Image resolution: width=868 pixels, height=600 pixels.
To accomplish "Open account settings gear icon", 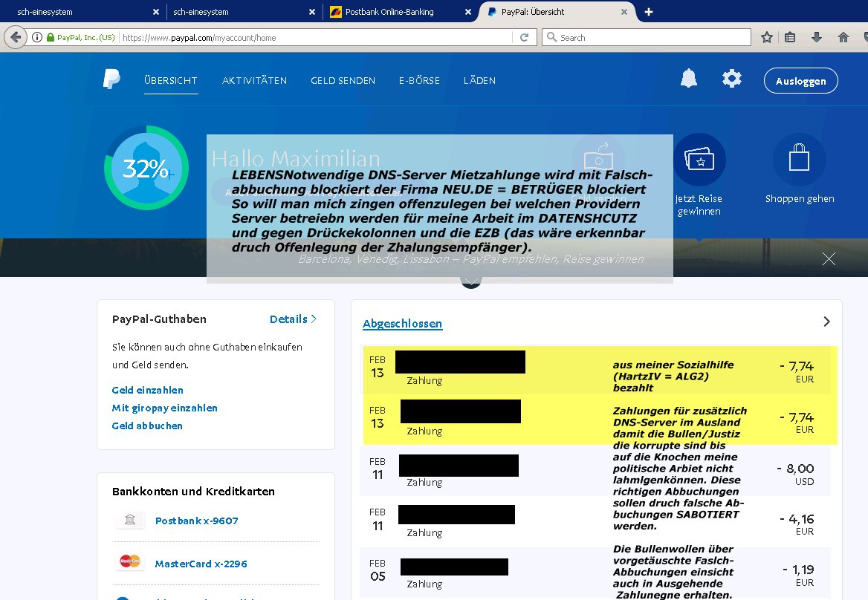I will coord(732,79).
